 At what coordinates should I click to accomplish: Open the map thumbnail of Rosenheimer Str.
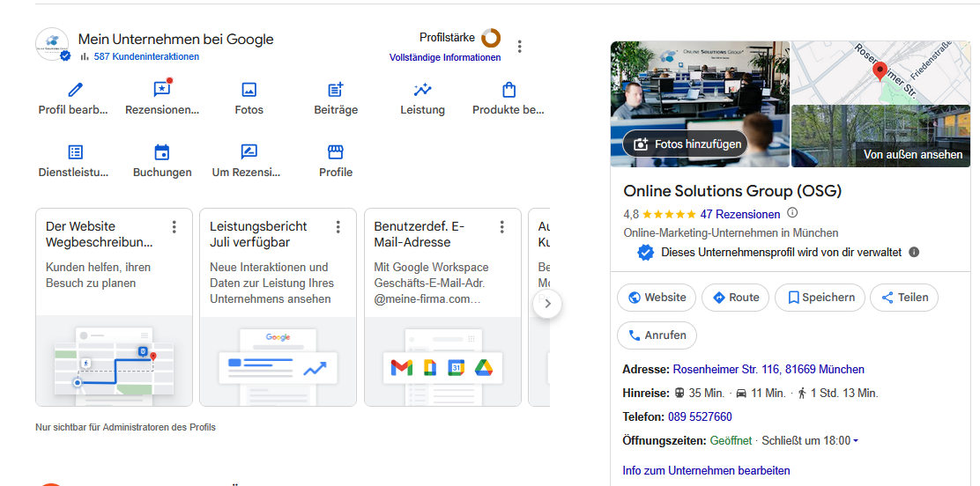click(x=881, y=72)
